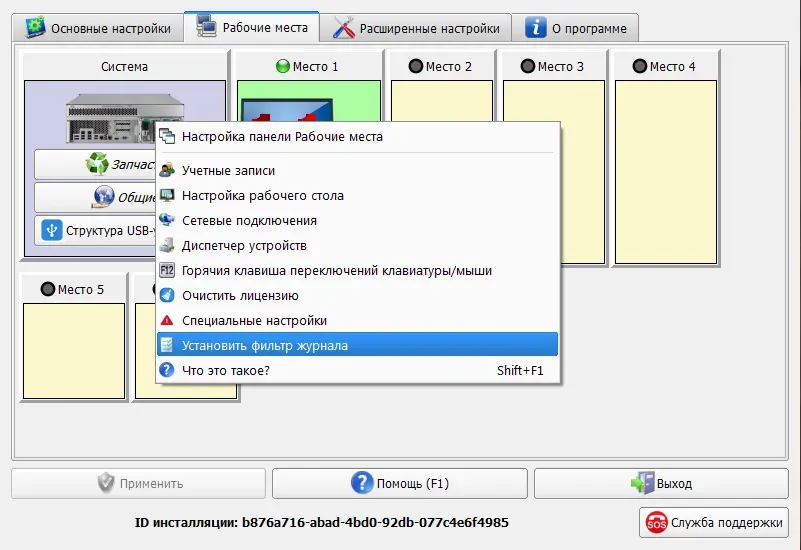Select the Что это такое? help entry

tap(226, 371)
